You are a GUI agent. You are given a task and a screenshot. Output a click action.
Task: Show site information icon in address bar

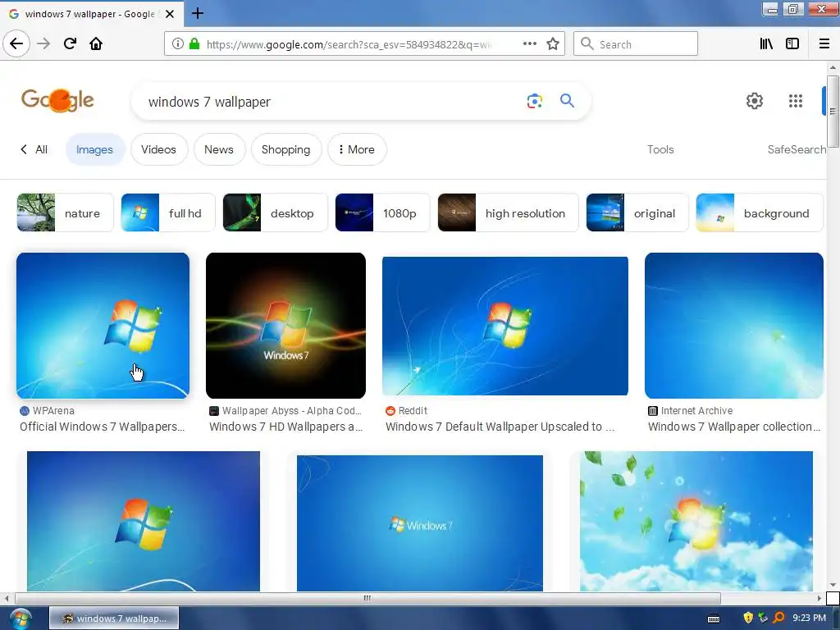coord(177,44)
